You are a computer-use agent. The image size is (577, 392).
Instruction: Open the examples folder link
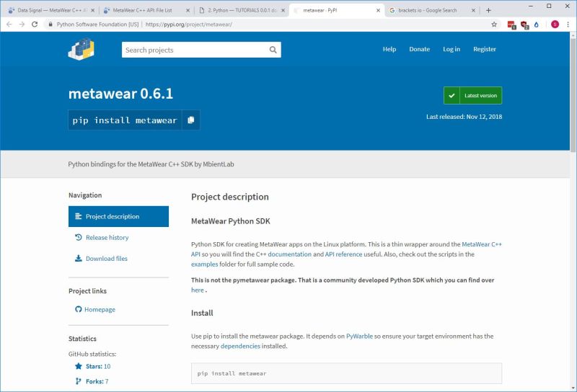tap(204, 264)
